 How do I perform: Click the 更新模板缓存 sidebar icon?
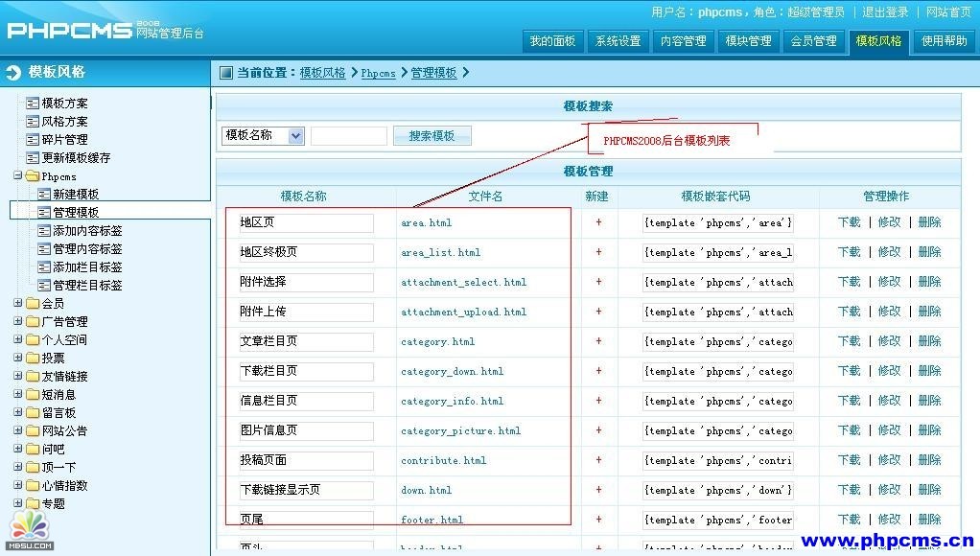click(x=33, y=158)
